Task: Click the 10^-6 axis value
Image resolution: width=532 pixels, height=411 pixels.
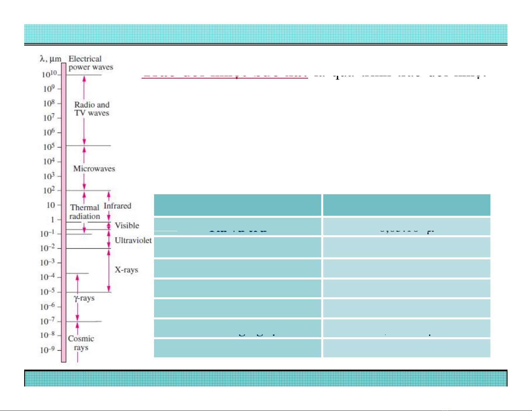Action: pyautogui.click(x=47, y=307)
